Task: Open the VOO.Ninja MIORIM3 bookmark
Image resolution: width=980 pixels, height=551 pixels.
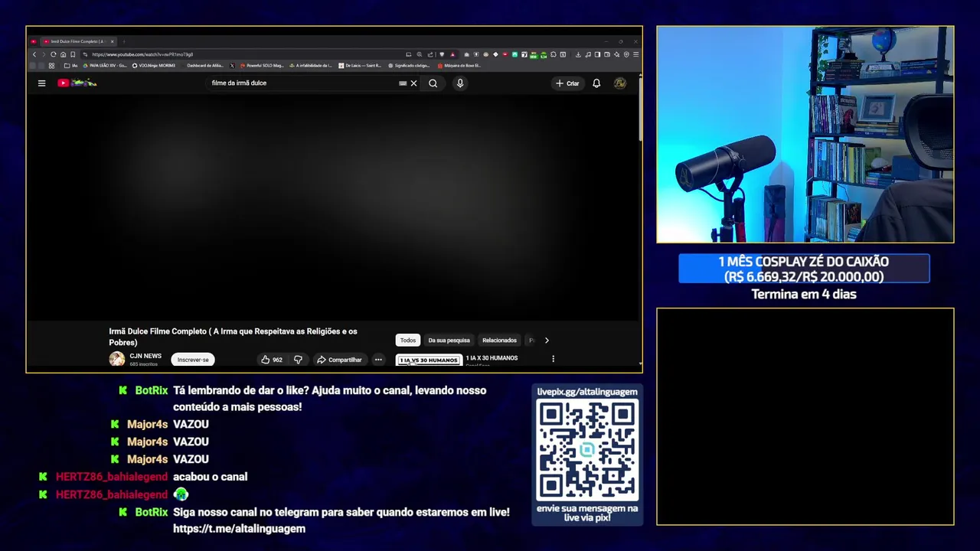Action: pos(154,66)
